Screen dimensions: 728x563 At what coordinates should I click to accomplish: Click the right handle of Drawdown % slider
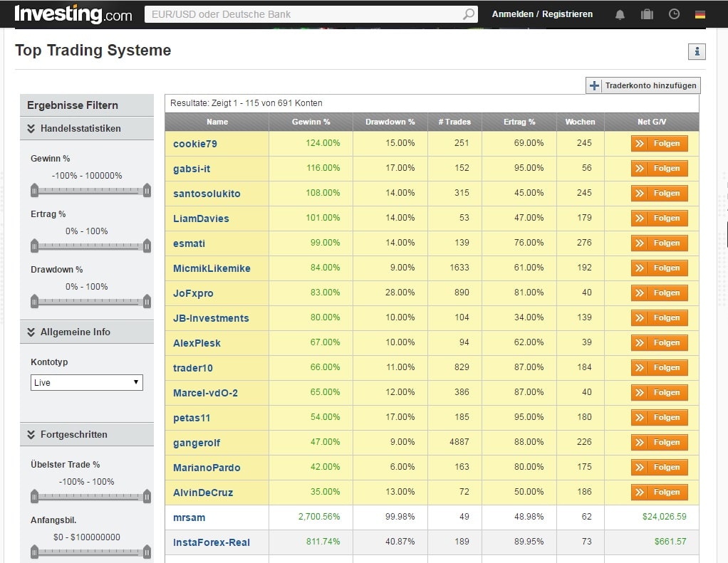tap(147, 301)
